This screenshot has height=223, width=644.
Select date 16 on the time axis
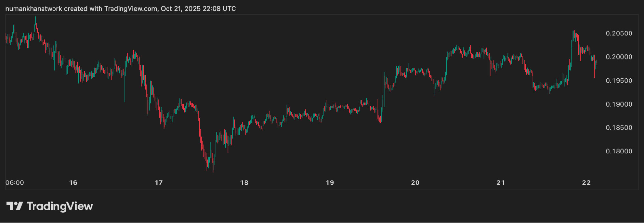pyautogui.click(x=73, y=183)
